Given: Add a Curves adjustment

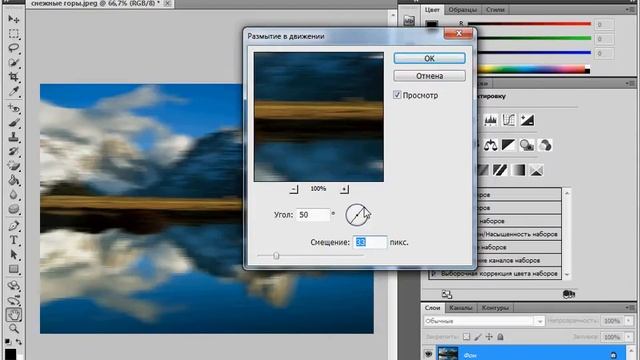Looking at the screenshot, I should click(509, 120).
